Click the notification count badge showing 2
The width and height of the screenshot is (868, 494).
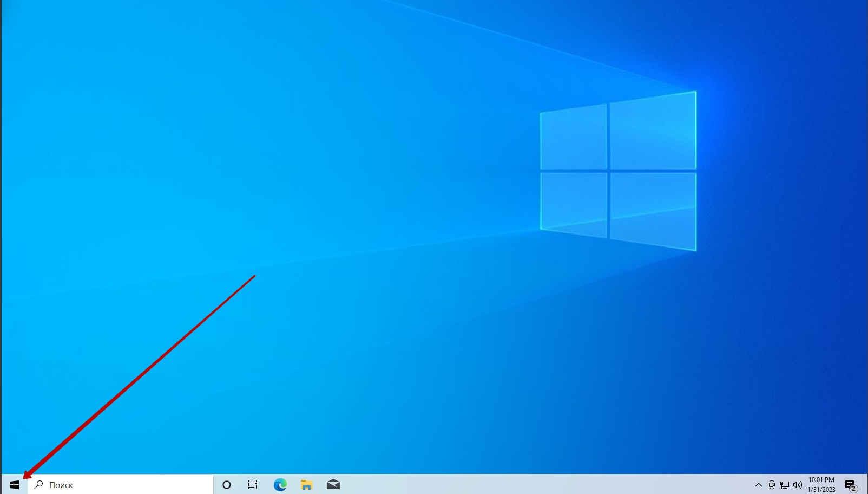[854, 489]
